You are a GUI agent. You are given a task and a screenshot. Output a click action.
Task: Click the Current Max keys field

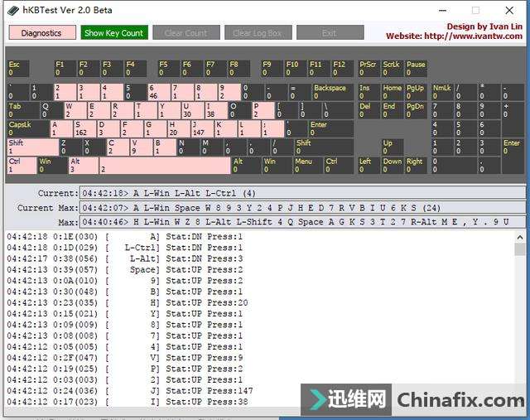tap(302, 207)
